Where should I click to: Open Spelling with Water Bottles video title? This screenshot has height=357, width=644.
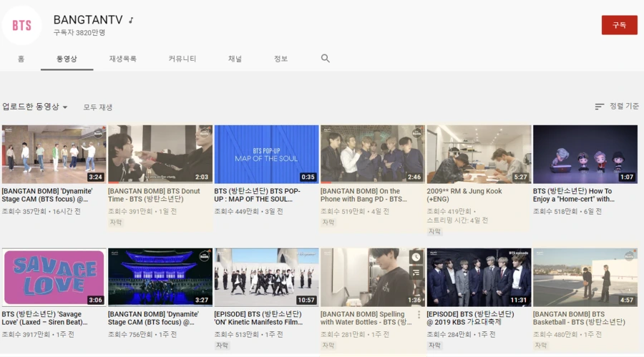point(366,318)
